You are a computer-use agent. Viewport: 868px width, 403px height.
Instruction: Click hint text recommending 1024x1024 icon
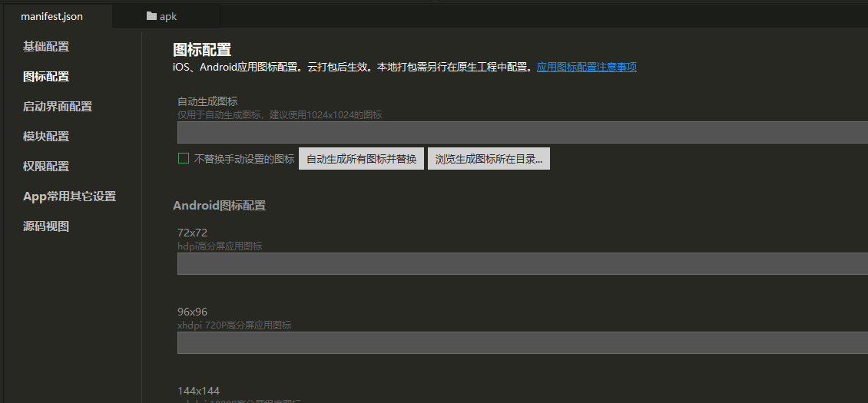(280, 114)
